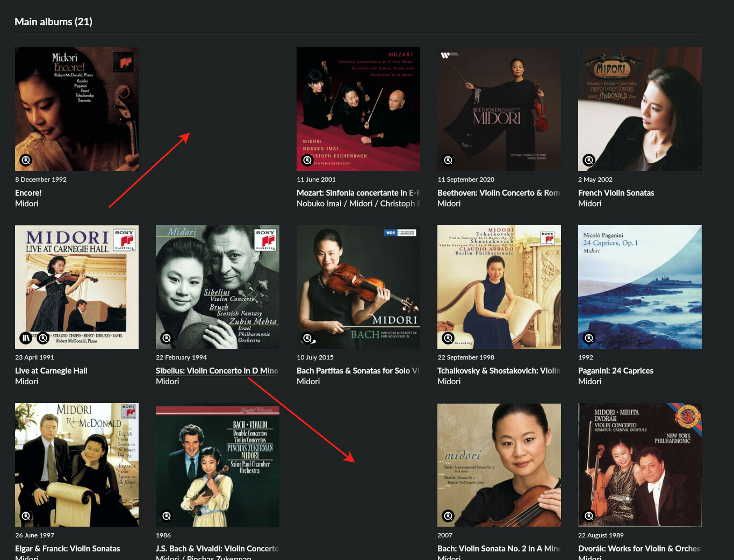Image resolution: width=734 pixels, height=560 pixels.
Task: Open the Bach Vivaldi Double Concertos cover art
Action: click(218, 465)
